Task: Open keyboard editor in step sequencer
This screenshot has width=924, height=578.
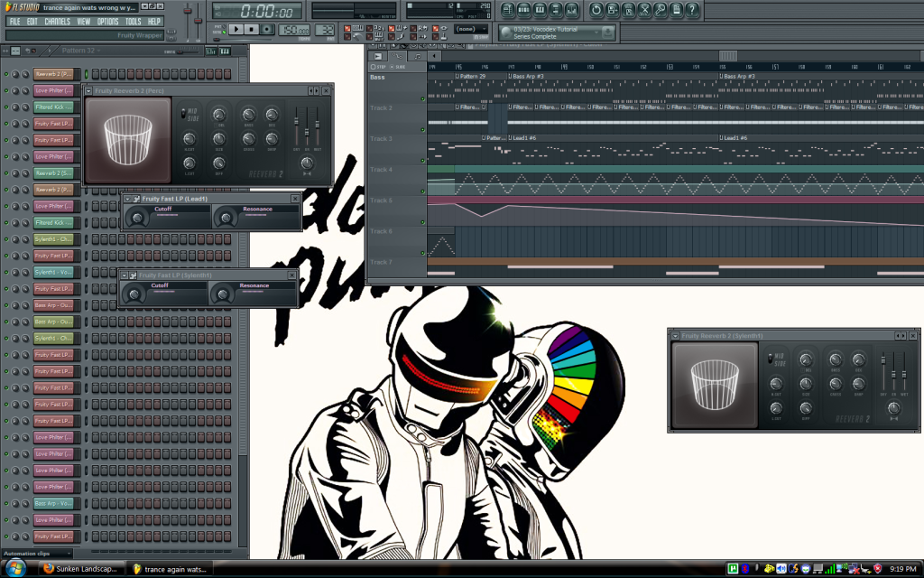Action: tap(225, 51)
